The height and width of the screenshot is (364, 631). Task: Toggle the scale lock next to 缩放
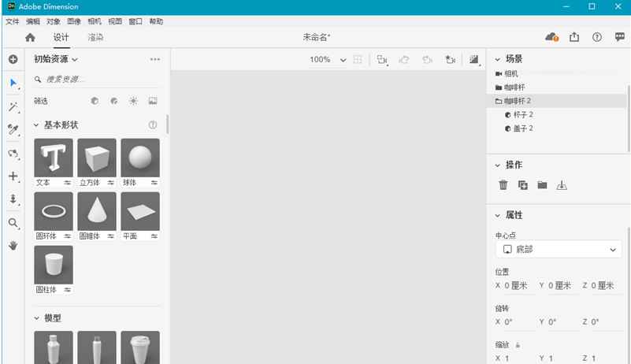click(x=518, y=345)
